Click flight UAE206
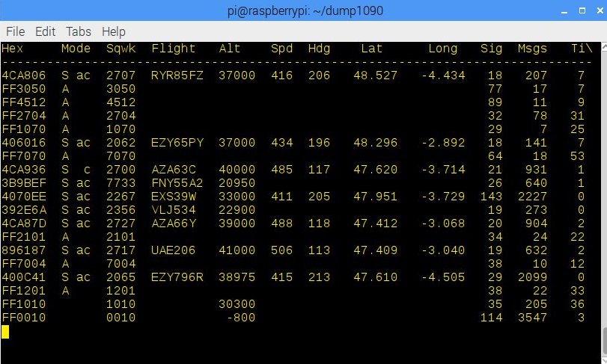Screen dimensions: 607x364 [174, 250]
